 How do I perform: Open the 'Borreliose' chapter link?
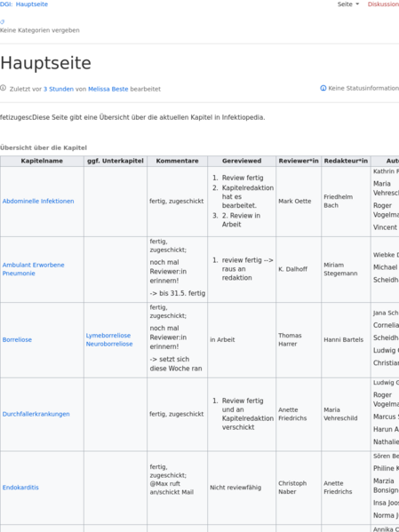[x=17, y=339]
